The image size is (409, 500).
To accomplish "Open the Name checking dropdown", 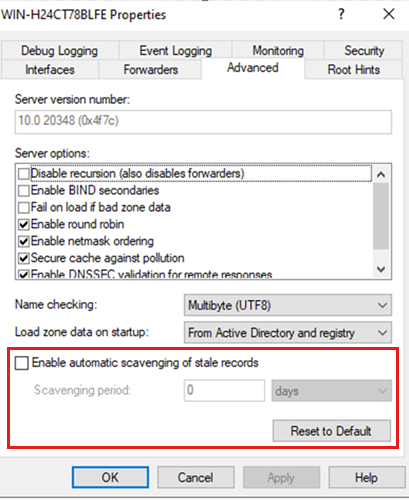I will (288, 305).
